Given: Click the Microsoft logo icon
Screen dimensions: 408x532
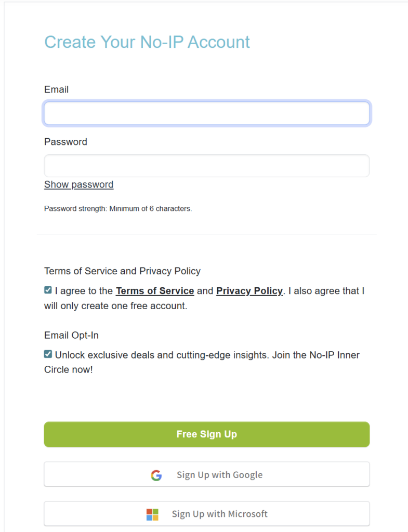Looking at the screenshot, I should coord(152,514).
